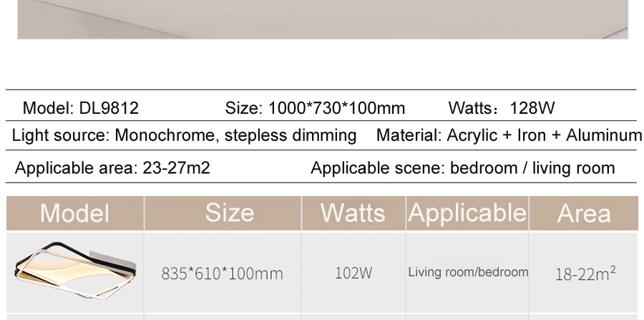Click Applicable scene bedroom living room text

coord(462,168)
